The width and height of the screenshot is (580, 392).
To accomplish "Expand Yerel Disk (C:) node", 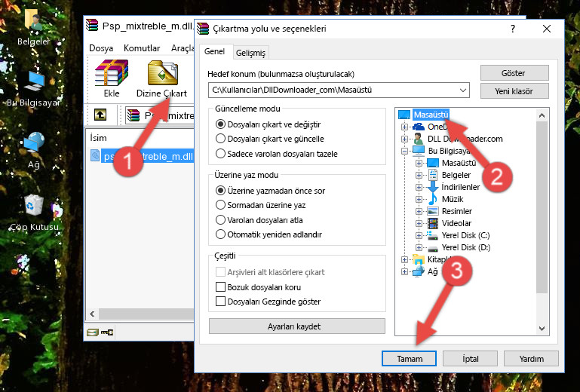I will click(419, 235).
